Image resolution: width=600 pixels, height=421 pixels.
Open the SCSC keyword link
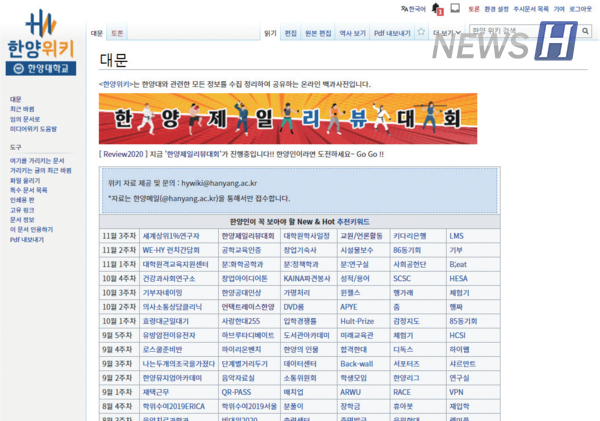(402, 279)
